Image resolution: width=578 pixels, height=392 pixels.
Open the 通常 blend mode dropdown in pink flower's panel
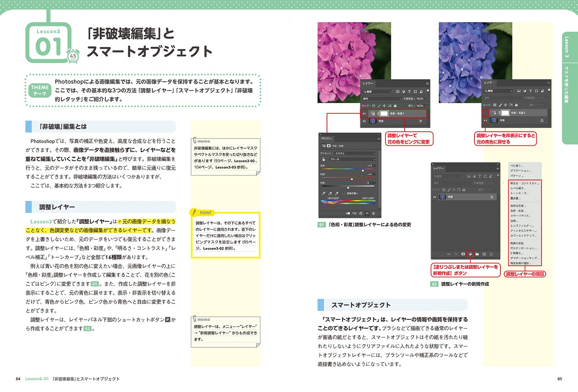click(382, 99)
